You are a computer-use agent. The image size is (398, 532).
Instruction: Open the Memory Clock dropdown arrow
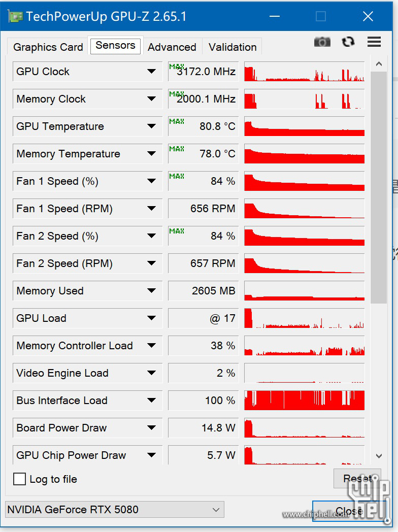click(151, 98)
